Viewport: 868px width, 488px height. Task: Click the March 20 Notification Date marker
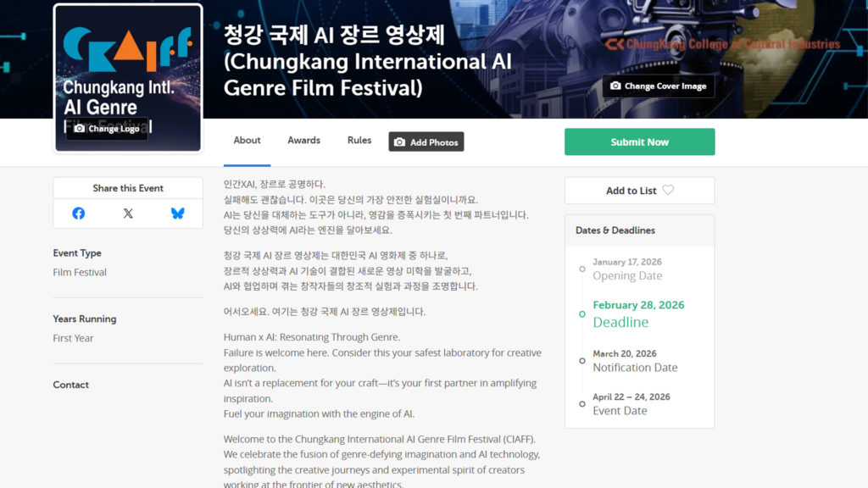tap(581, 361)
